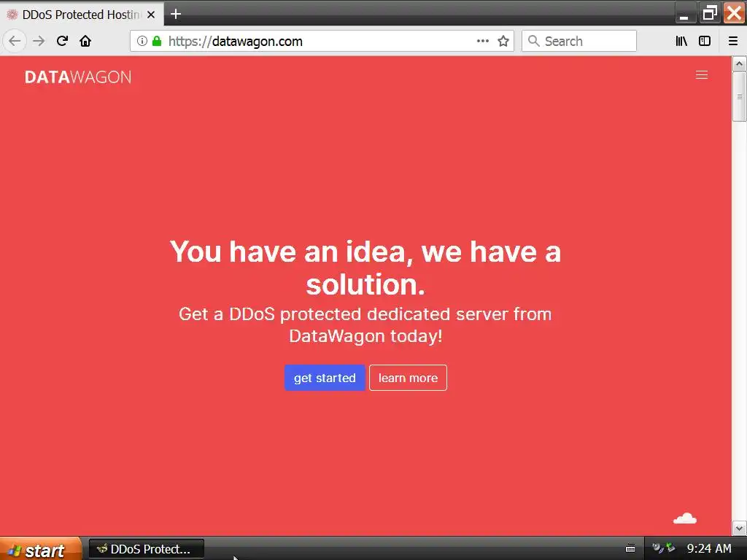747x560 pixels.
Task: Click the scrollbar down arrow
Action: click(739, 528)
